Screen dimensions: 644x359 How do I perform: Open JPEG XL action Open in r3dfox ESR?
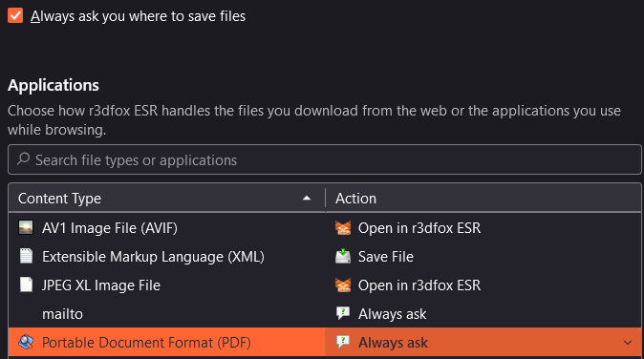pyautogui.click(x=419, y=285)
